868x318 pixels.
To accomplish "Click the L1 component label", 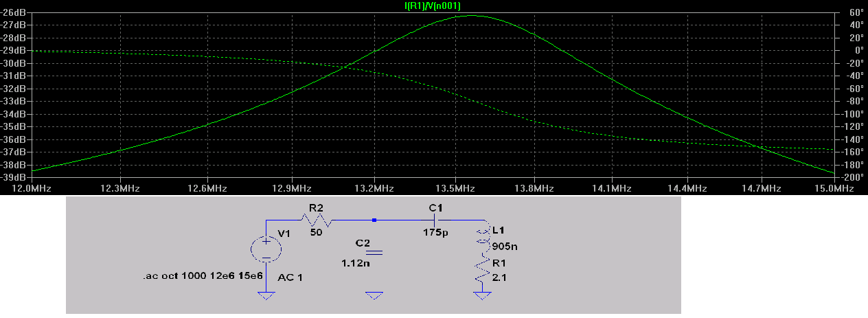I will [499, 229].
